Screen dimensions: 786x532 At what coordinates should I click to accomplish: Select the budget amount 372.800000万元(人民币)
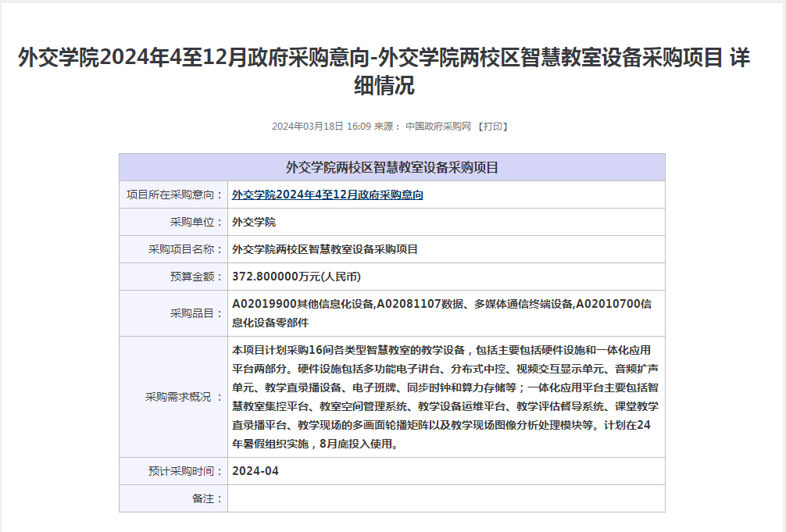[x=296, y=277]
